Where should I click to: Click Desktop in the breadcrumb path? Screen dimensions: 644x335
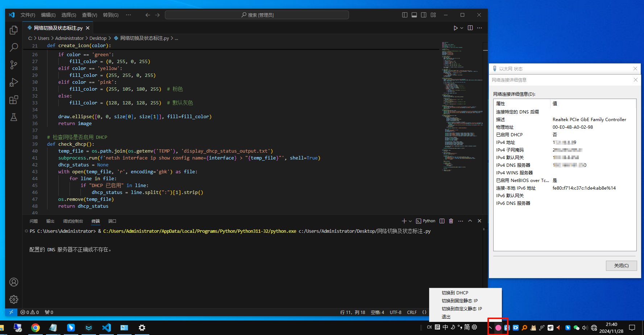pos(98,38)
